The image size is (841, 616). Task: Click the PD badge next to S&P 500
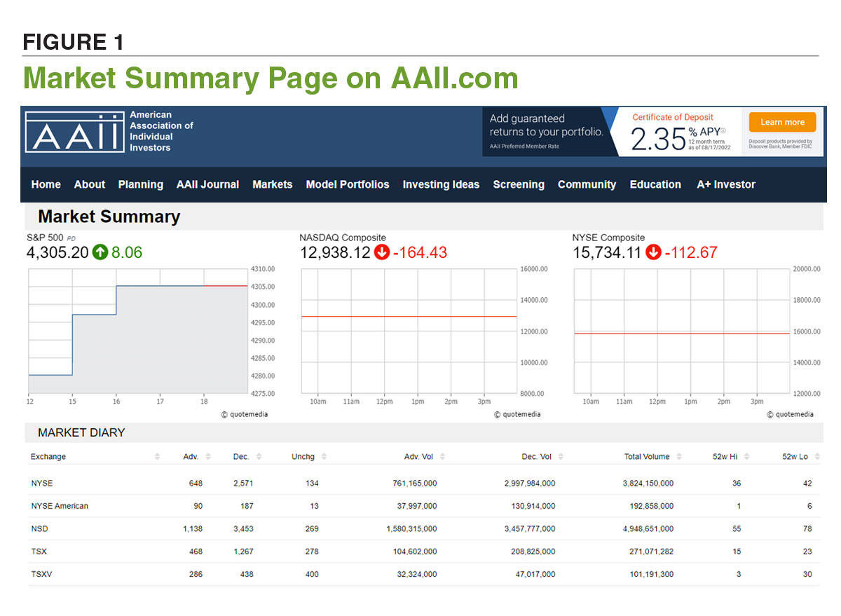click(x=70, y=238)
